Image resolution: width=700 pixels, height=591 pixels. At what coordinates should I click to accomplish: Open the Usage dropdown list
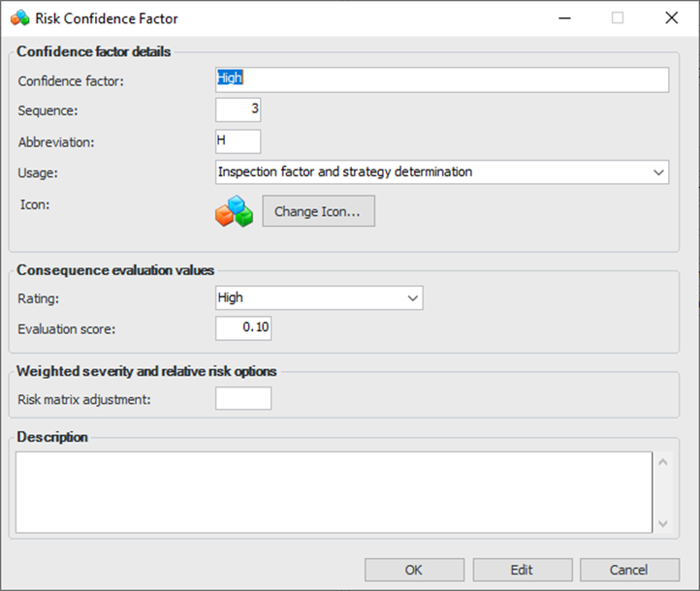point(659,172)
